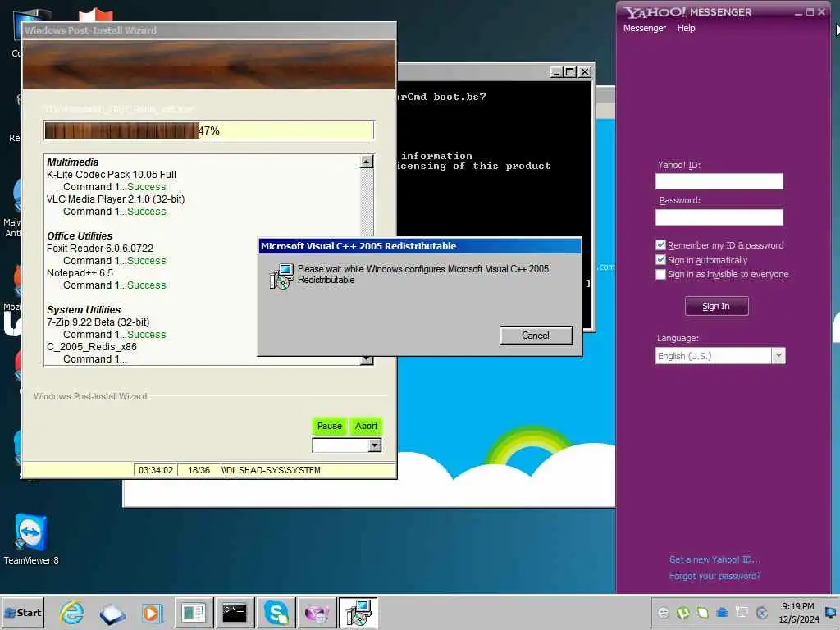
Task: Enable Sign in as invisible to everyone
Action: [660, 274]
